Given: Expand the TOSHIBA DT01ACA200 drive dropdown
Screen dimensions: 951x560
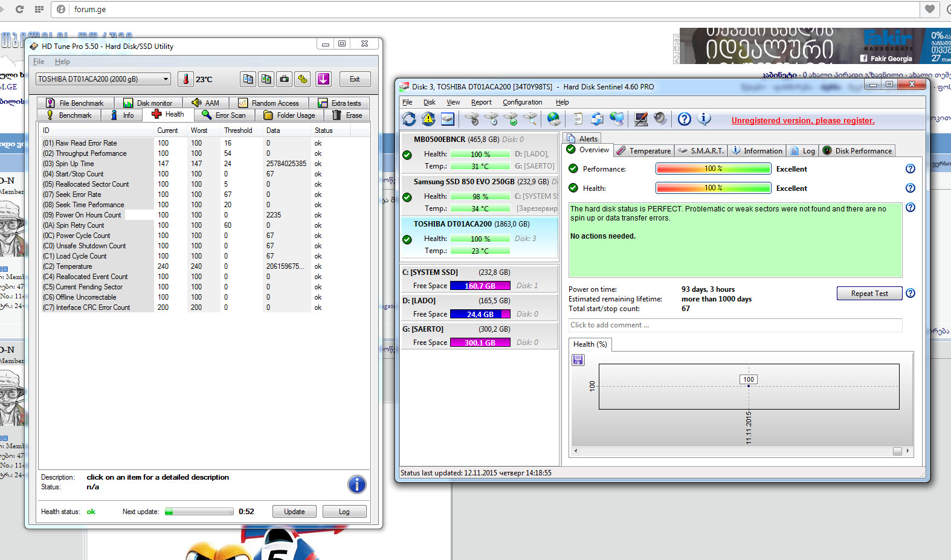Looking at the screenshot, I should (166, 79).
